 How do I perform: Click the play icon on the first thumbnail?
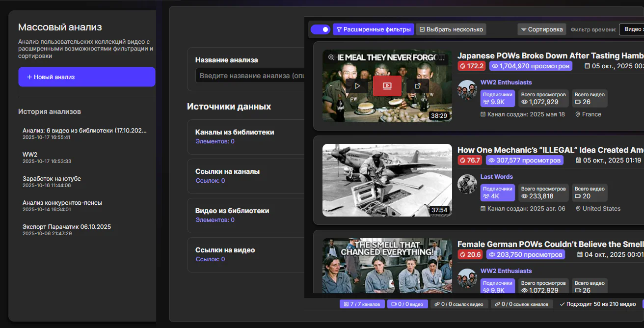pos(357,86)
